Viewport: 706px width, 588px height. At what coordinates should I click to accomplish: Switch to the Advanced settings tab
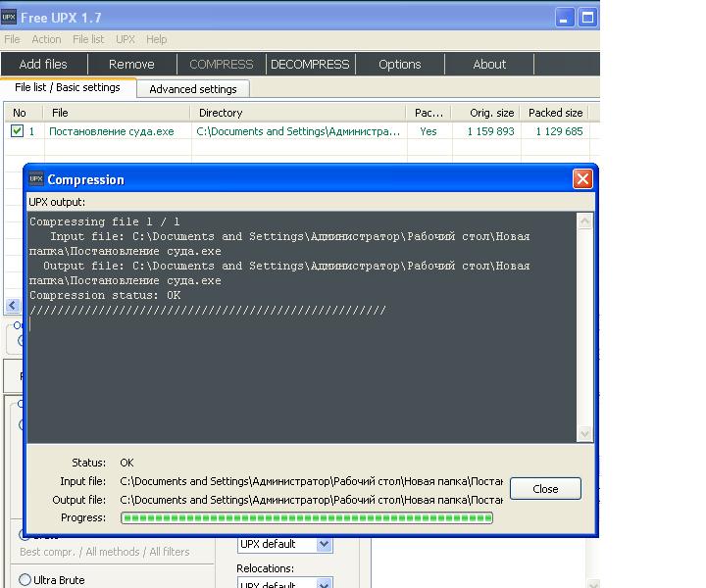(192, 89)
